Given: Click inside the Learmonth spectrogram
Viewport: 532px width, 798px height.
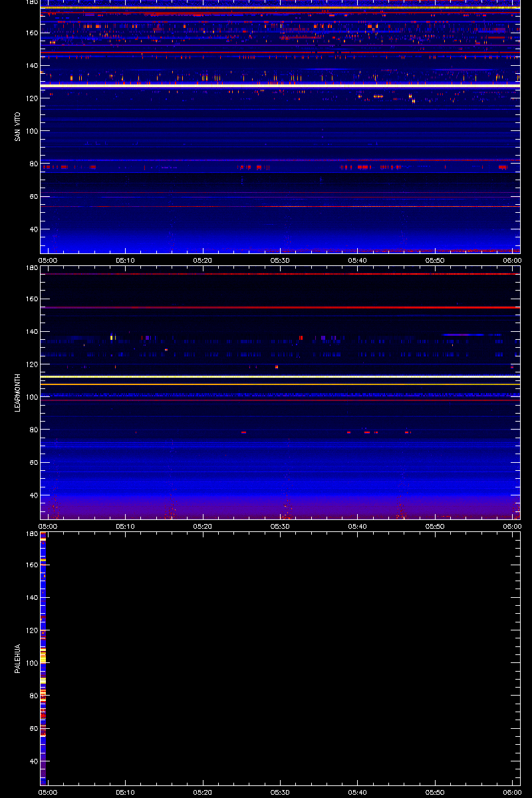Looking at the screenshot, I should tap(280, 393).
